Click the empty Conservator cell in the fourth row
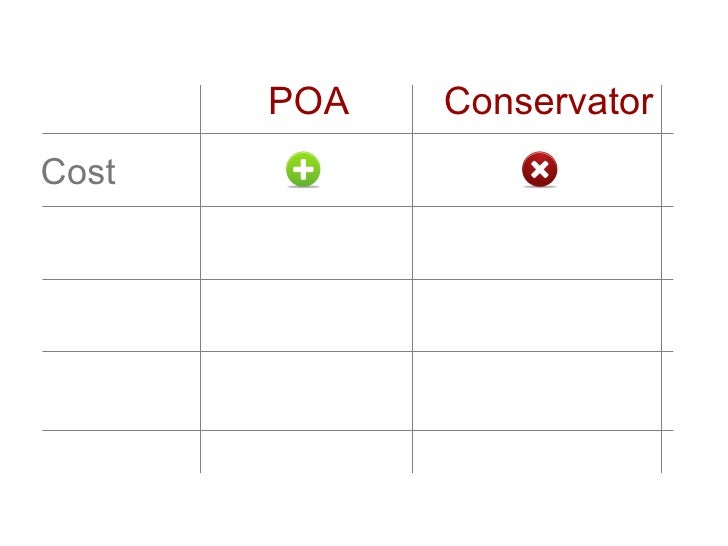Image resolution: width=728 pixels, height=546 pixels. click(x=537, y=391)
